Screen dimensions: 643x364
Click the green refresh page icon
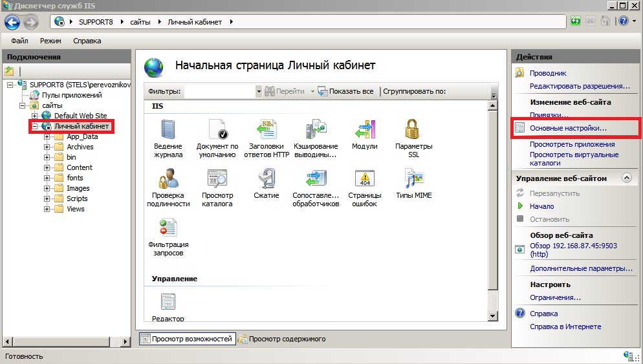[x=576, y=21]
